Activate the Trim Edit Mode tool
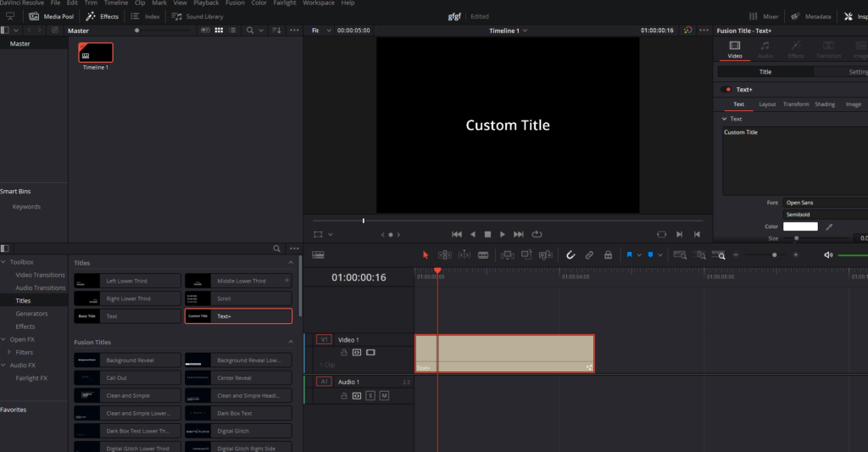This screenshot has width=868, height=452. (x=444, y=254)
